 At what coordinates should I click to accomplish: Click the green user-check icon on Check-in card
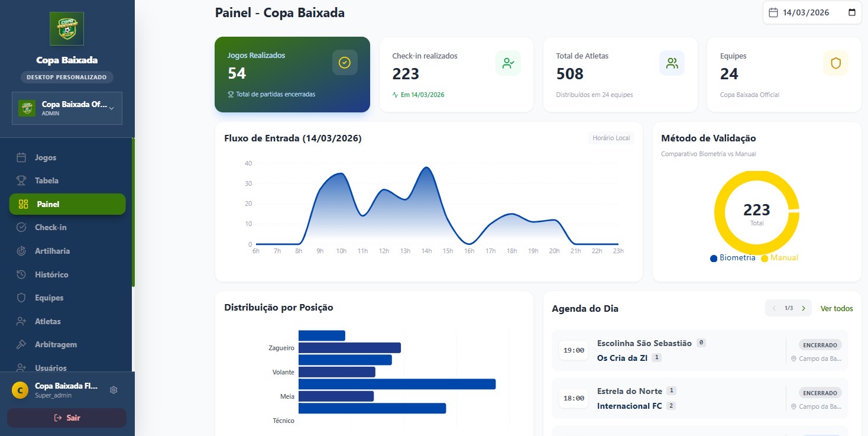pyautogui.click(x=508, y=63)
